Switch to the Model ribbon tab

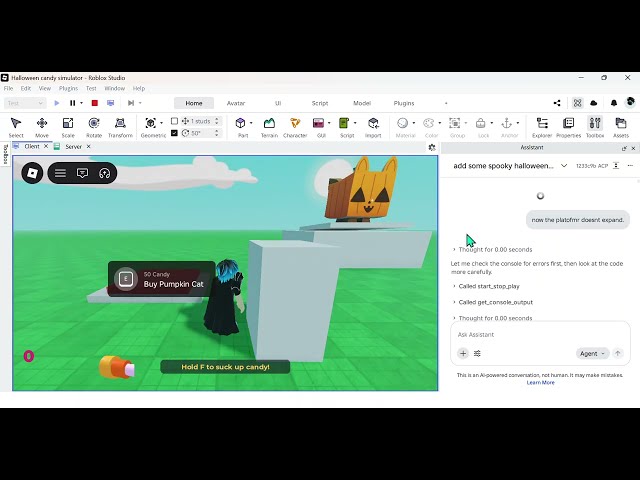[362, 103]
